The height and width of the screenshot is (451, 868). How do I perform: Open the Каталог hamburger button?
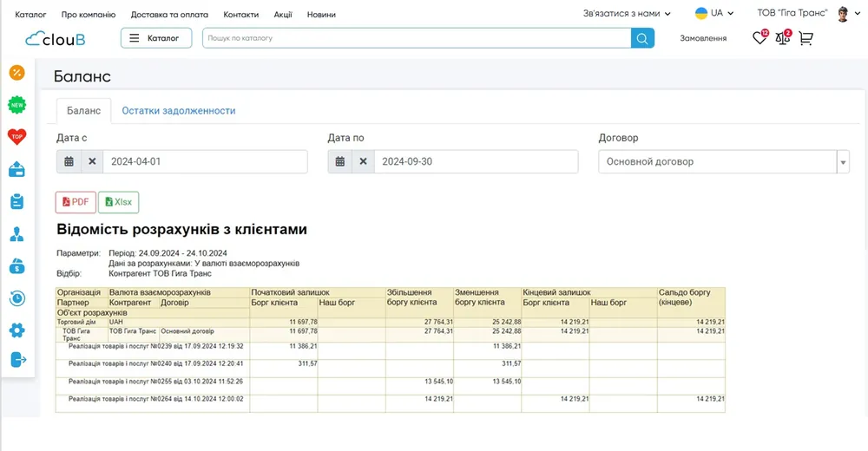point(156,38)
